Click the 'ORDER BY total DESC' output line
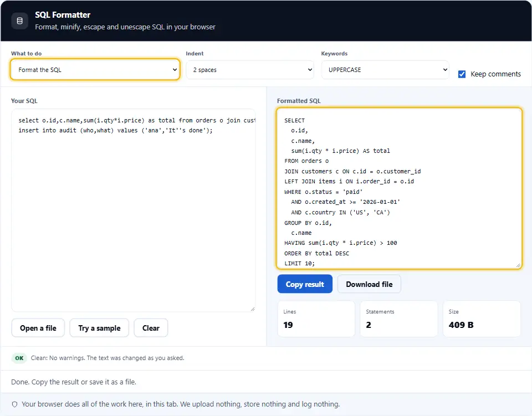Image resolution: width=532 pixels, height=416 pixels. click(x=316, y=253)
